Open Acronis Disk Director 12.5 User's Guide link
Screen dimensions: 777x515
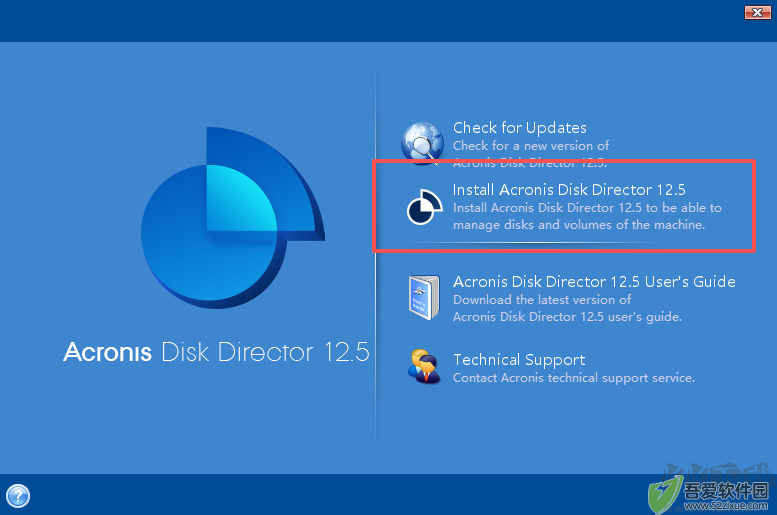point(594,282)
